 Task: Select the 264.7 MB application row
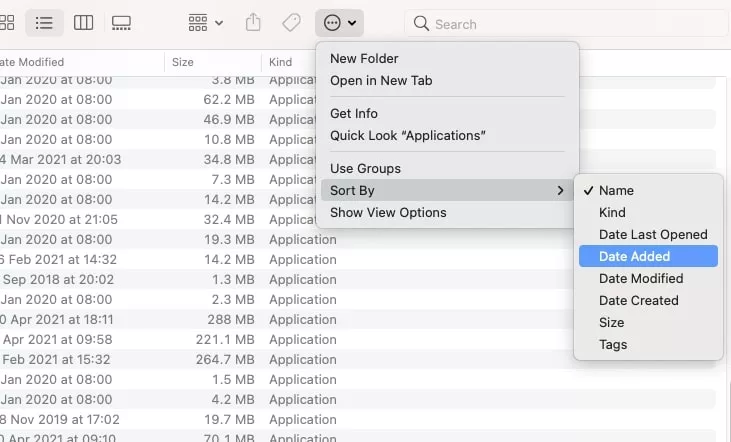358,360
